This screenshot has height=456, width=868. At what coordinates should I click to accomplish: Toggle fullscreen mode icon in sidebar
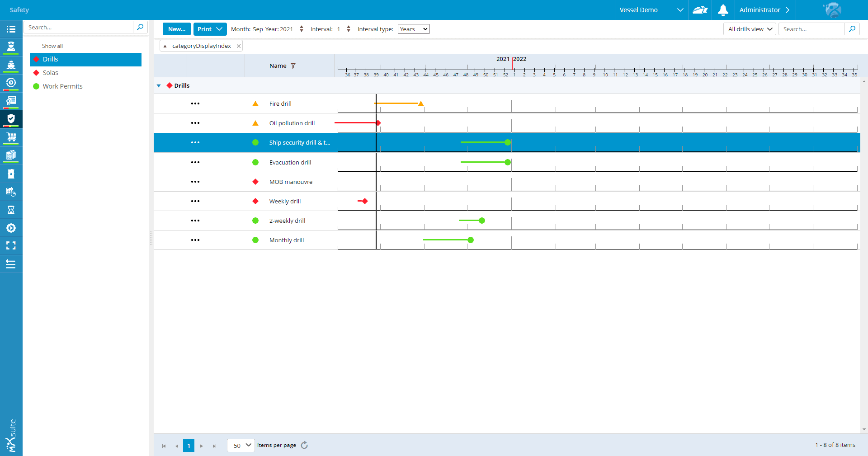pyautogui.click(x=11, y=245)
